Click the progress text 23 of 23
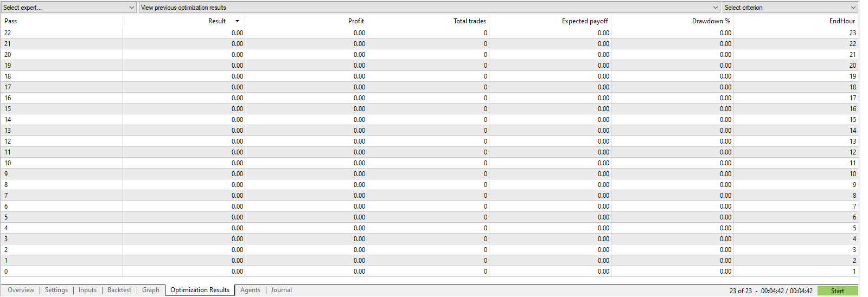This screenshot has width=868, height=297. click(x=741, y=291)
